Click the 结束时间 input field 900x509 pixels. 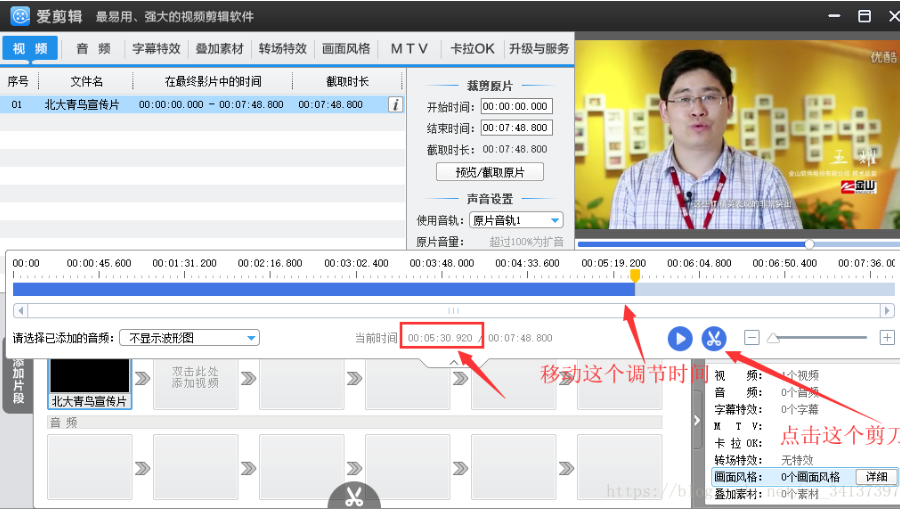[x=516, y=127]
